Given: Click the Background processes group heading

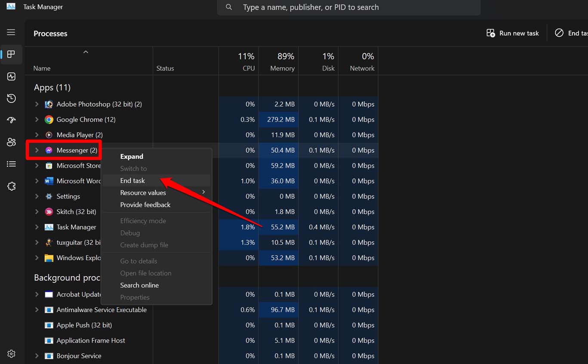Looking at the screenshot, I should (x=67, y=278).
